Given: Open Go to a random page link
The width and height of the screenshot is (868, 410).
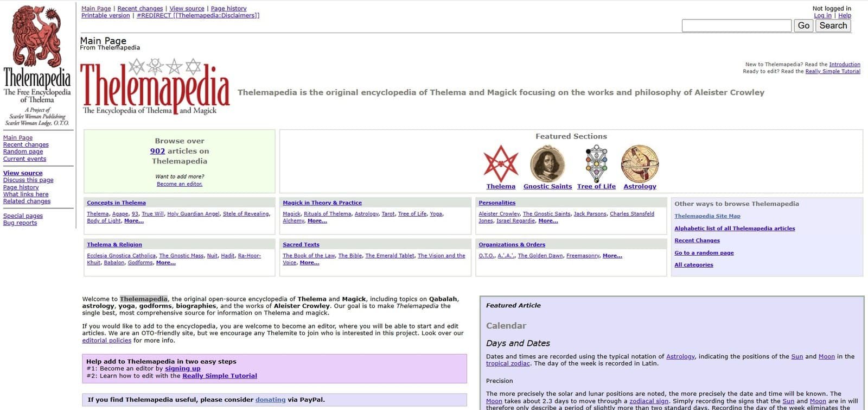Looking at the screenshot, I should coord(704,253).
